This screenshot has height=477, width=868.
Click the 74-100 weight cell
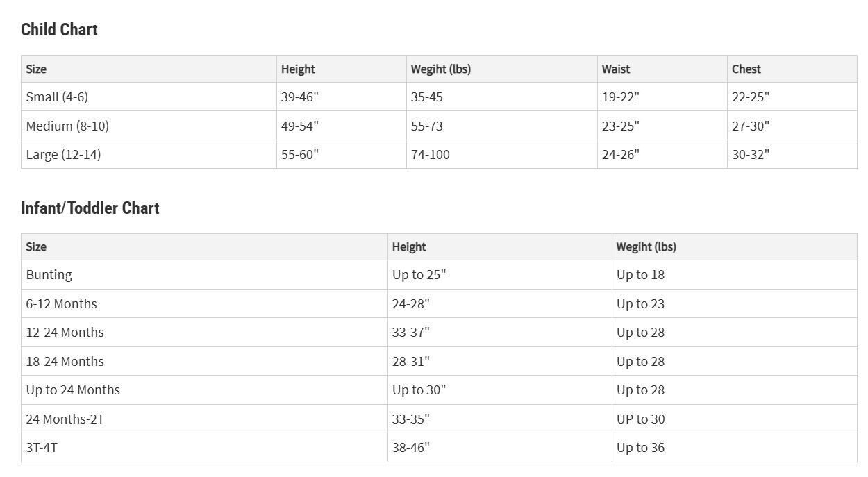(x=501, y=154)
